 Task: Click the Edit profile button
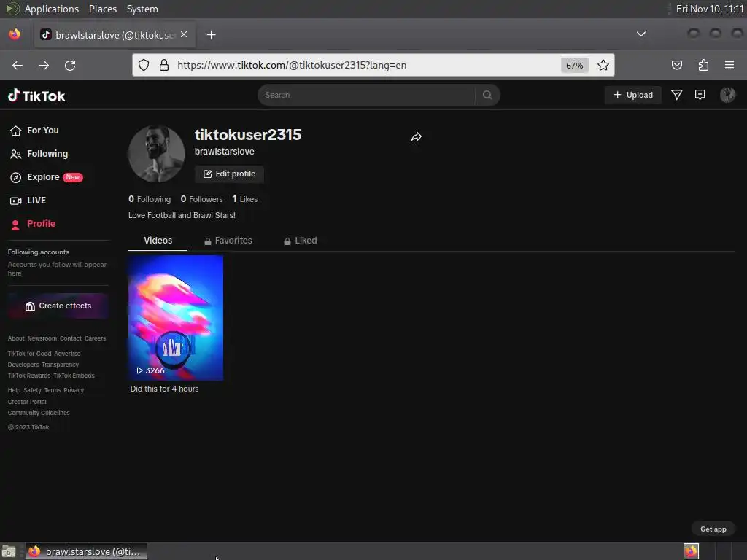(229, 174)
